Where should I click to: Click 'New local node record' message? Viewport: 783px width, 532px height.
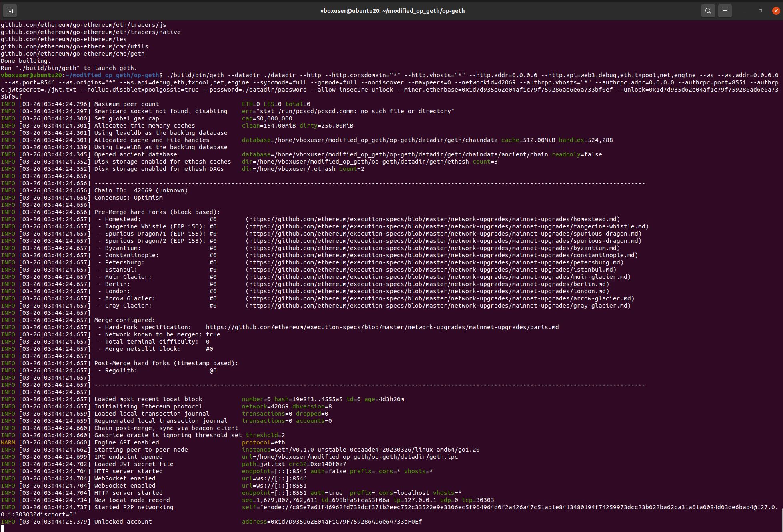tap(132, 500)
